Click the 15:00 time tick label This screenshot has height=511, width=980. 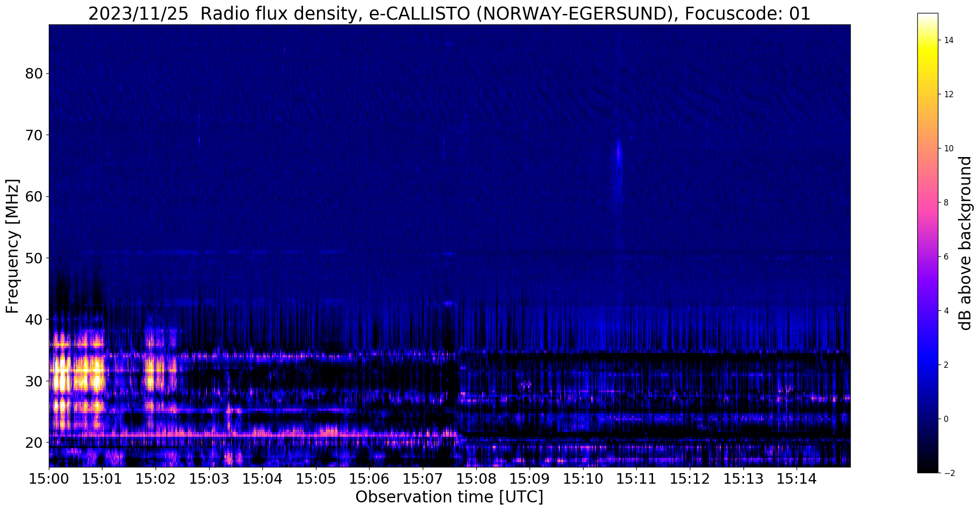point(49,478)
